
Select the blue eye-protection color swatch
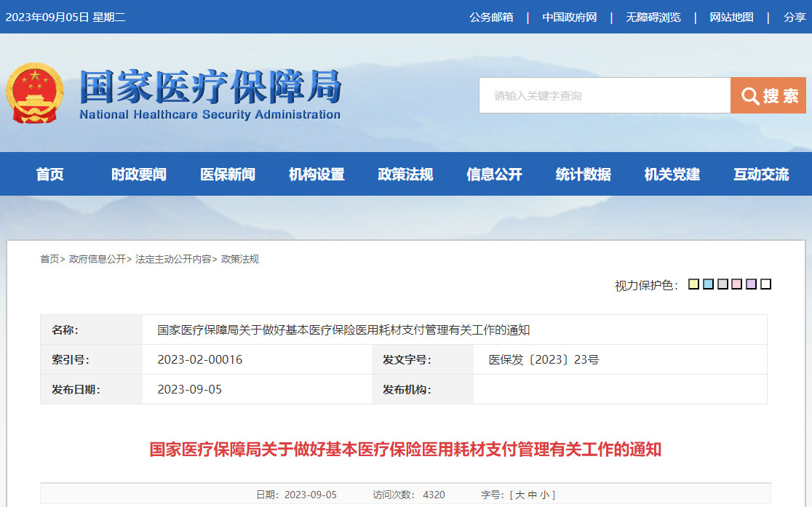coord(708,284)
